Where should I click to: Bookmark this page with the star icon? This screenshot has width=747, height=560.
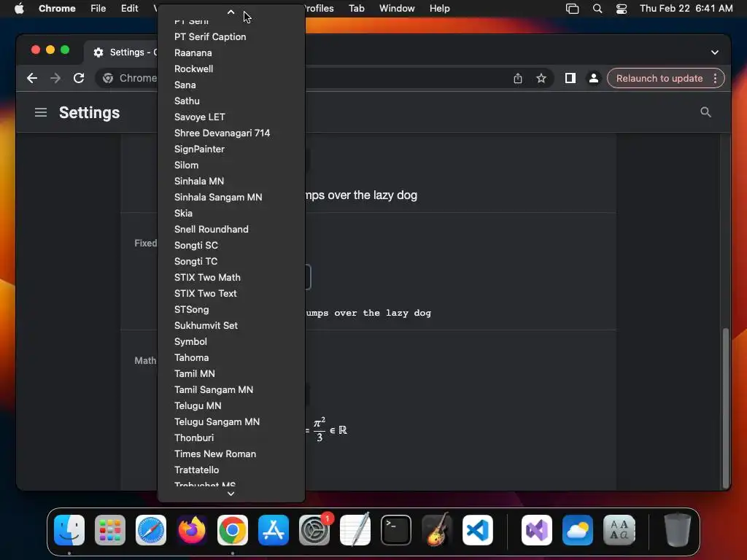click(541, 78)
